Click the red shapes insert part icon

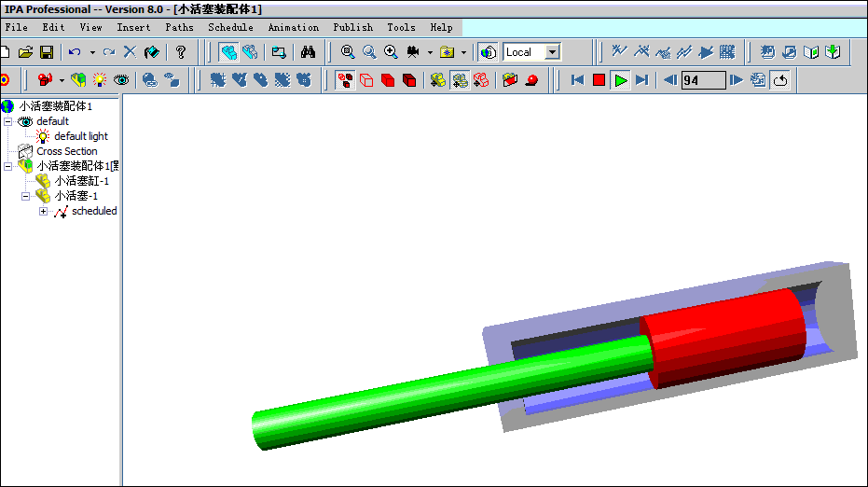[x=46, y=80]
